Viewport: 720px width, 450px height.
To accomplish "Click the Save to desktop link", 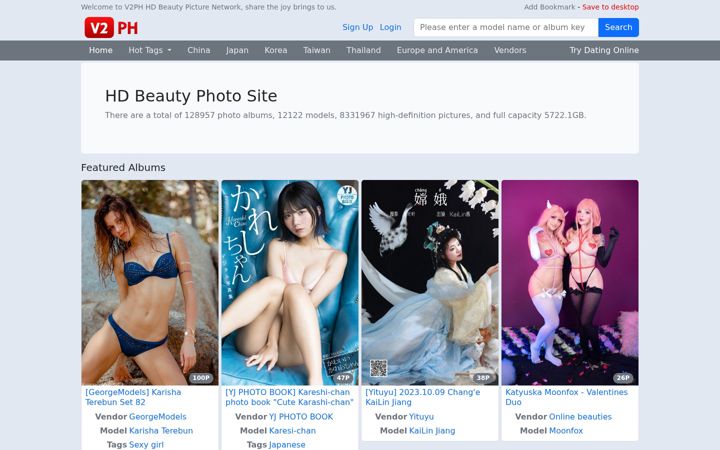I will 610,7.
